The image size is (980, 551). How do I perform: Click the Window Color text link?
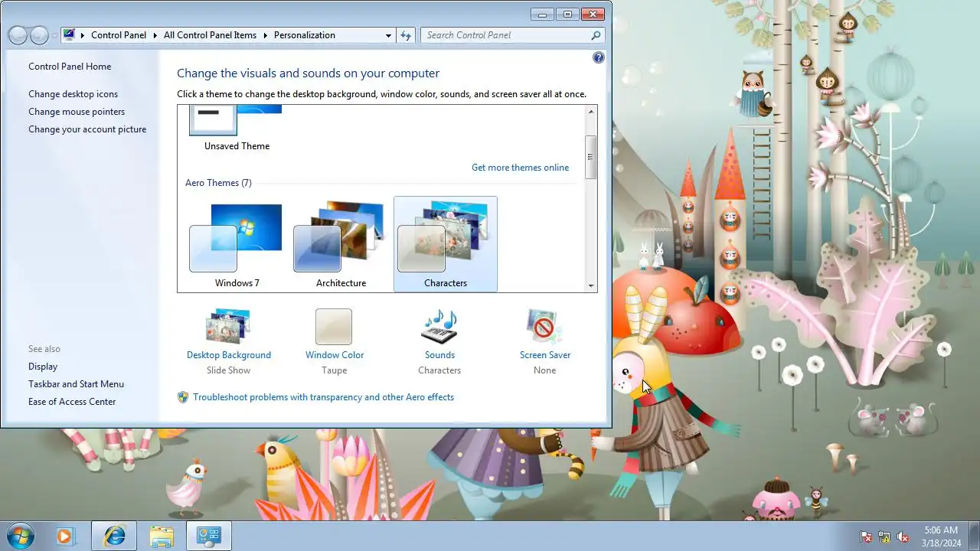pos(335,355)
